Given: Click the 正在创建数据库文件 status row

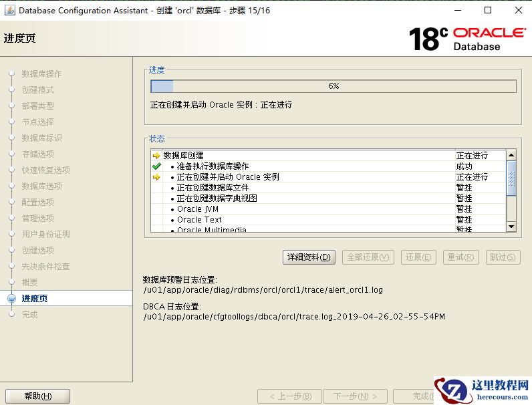Looking at the screenshot, I should click(x=328, y=188).
